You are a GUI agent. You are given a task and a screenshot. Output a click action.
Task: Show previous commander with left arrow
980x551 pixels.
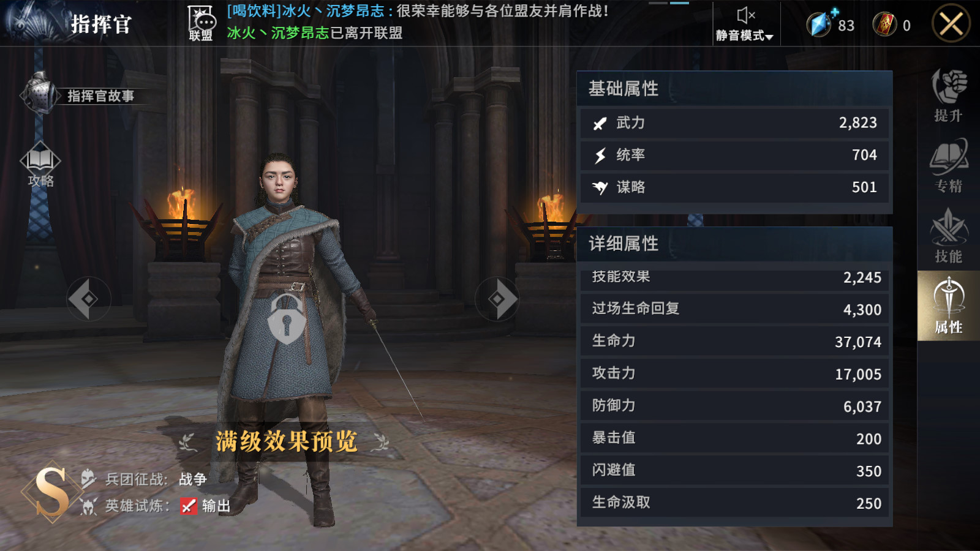tap(88, 299)
